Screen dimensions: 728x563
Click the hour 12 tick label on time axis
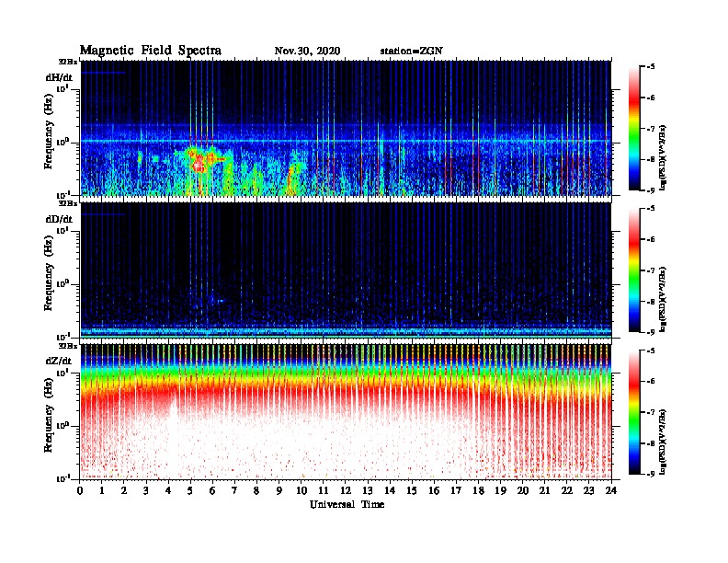tap(346, 490)
